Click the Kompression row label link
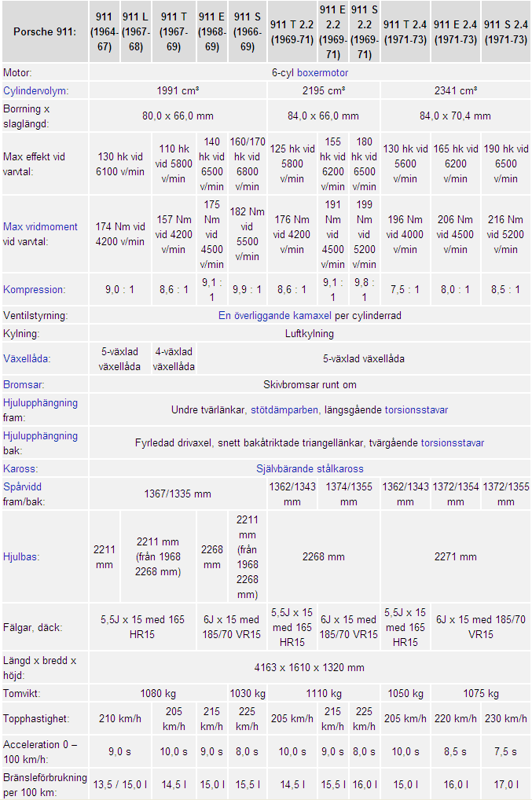This screenshot has height=800, width=532. click(x=34, y=290)
